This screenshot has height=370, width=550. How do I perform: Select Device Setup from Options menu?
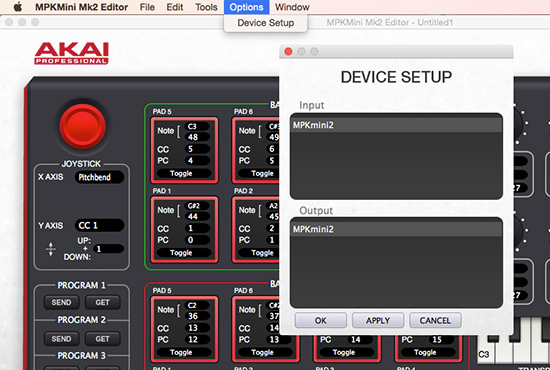pos(266,23)
